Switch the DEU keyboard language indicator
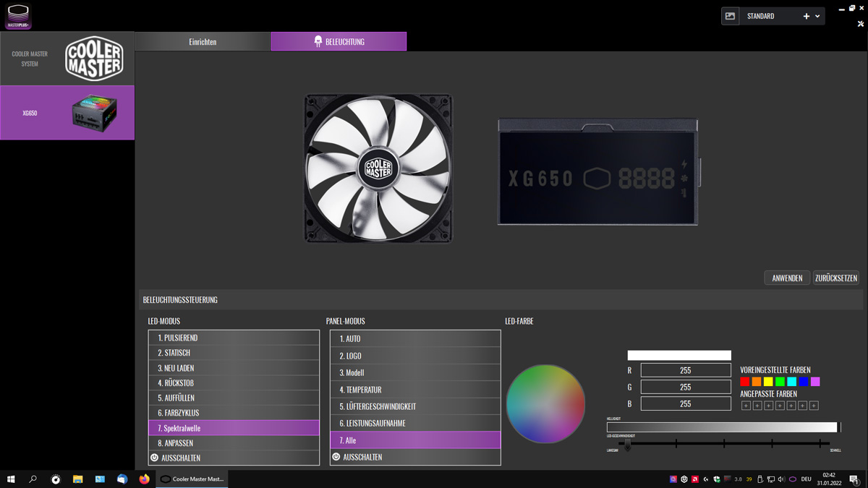 (806, 479)
